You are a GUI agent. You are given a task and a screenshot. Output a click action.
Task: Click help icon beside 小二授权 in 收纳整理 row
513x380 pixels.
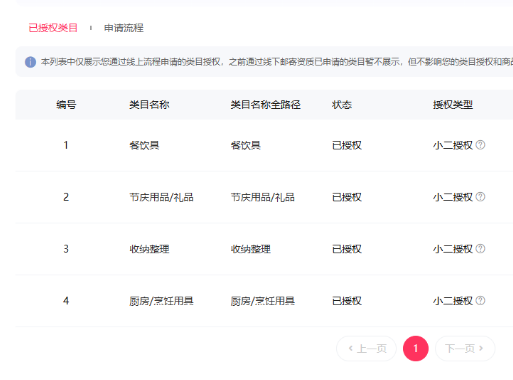pyautogui.click(x=480, y=249)
